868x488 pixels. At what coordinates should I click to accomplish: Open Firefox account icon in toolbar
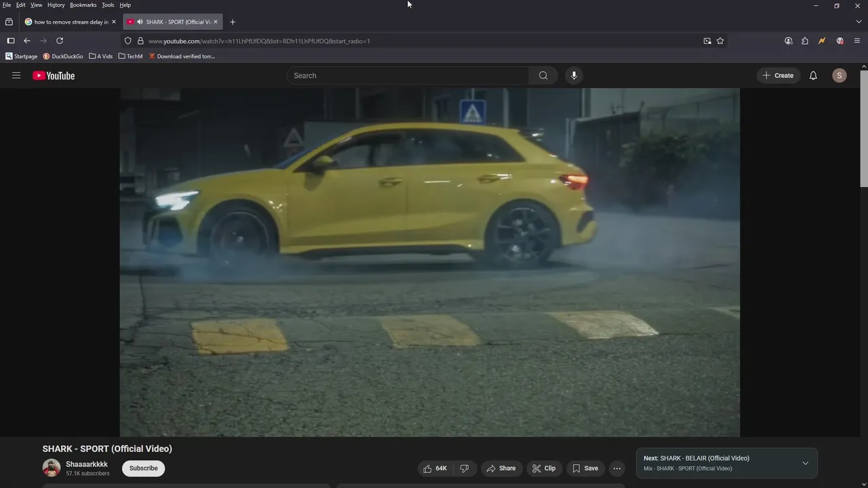789,41
